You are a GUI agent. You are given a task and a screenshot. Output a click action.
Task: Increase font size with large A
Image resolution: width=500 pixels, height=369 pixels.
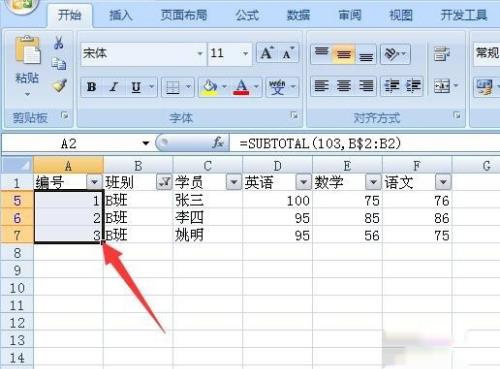[267, 53]
